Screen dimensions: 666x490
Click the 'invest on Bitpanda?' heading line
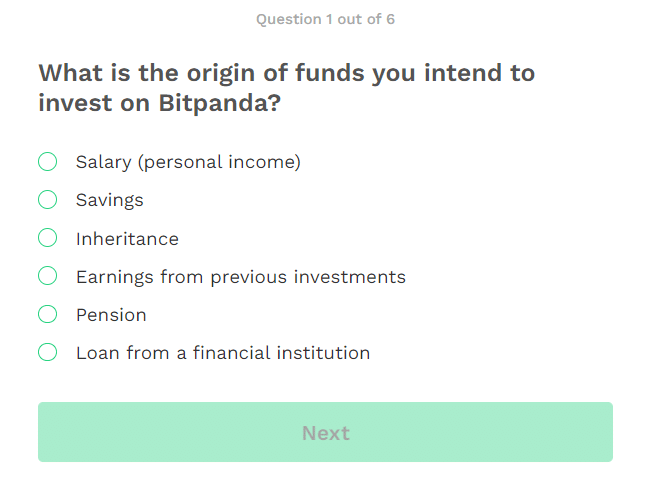point(160,103)
